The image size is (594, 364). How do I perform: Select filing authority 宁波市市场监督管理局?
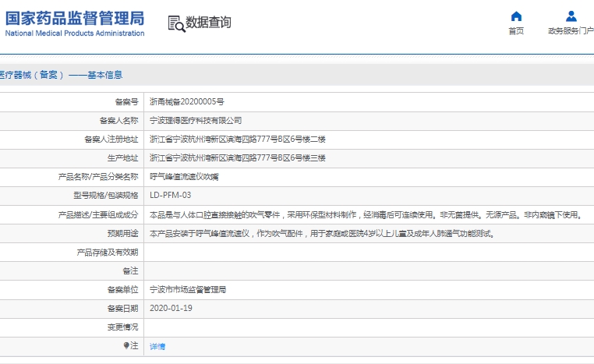tap(188, 290)
